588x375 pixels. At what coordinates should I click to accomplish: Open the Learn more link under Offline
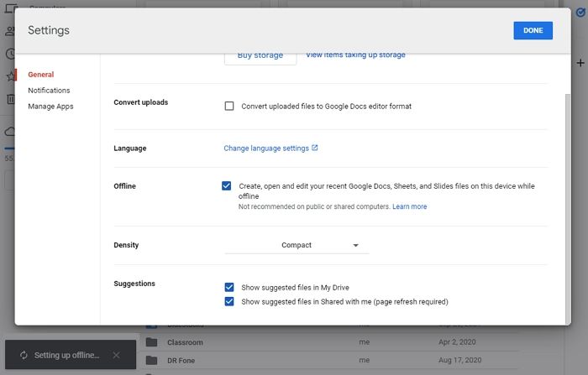(409, 206)
